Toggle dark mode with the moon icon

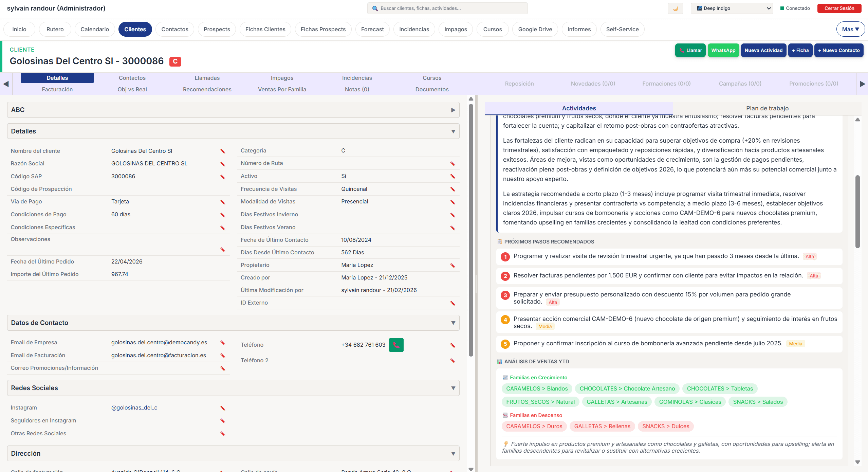tap(675, 8)
